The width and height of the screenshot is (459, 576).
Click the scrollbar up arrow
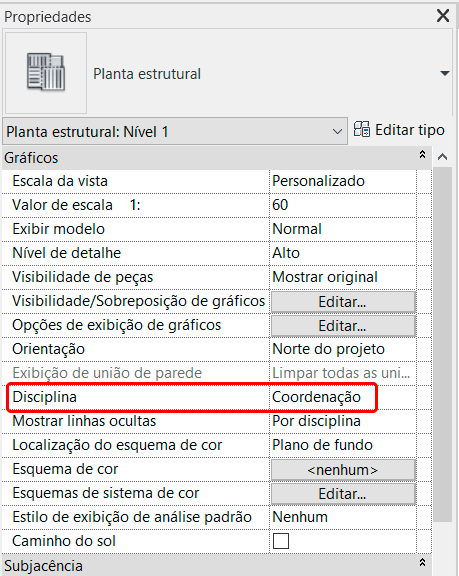(x=442, y=157)
